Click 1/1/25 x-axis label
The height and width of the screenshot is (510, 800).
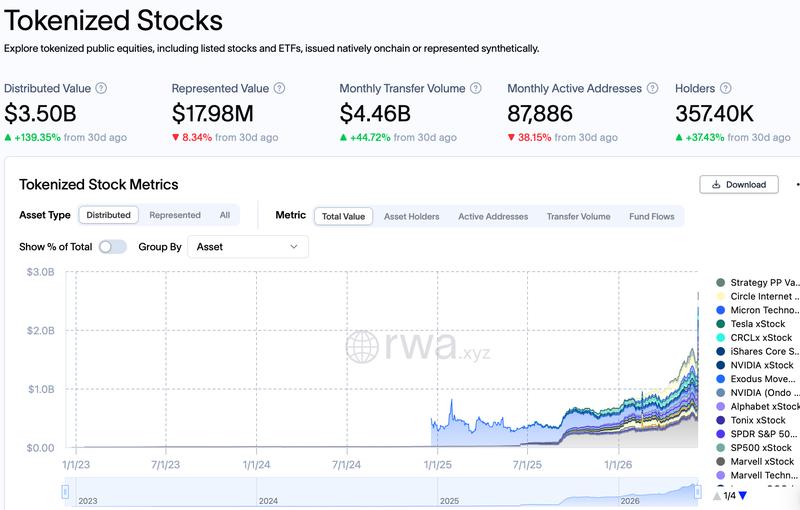tap(437, 465)
